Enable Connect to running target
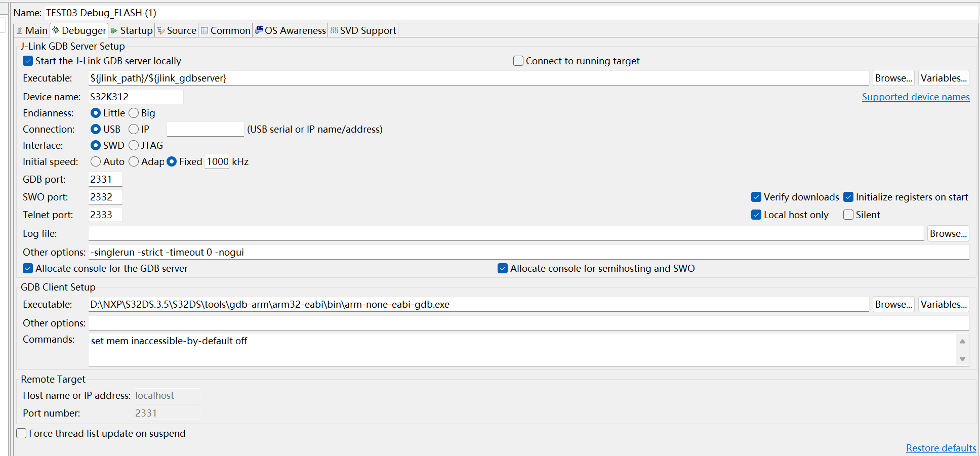The height and width of the screenshot is (456, 980). coord(518,60)
